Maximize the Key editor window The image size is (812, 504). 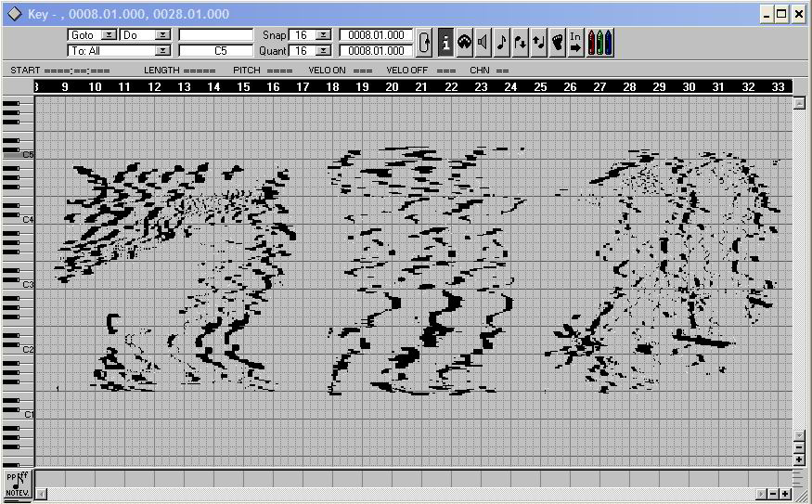click(782, 14)
